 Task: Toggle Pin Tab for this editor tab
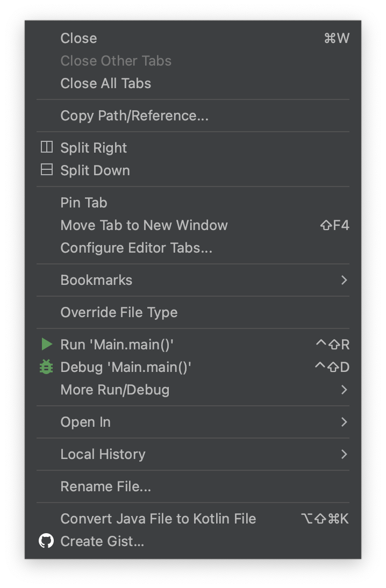click(x=193, y=203)
